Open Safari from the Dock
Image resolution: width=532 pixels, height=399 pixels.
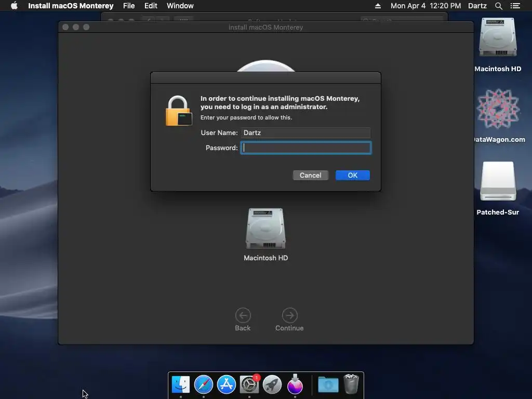click(x=204, y=385)
